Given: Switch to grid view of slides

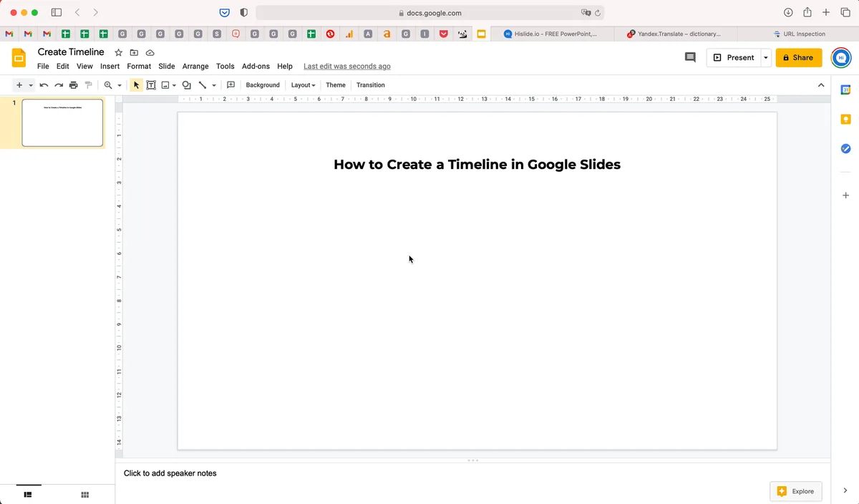Looking at the screenshot, I should pos(84,495).
